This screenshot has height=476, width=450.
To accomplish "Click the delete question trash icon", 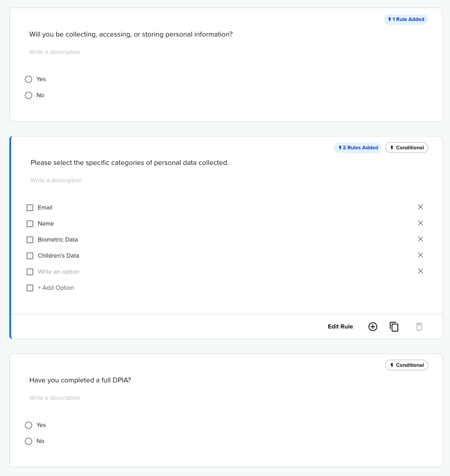I will tap(419, 327).
